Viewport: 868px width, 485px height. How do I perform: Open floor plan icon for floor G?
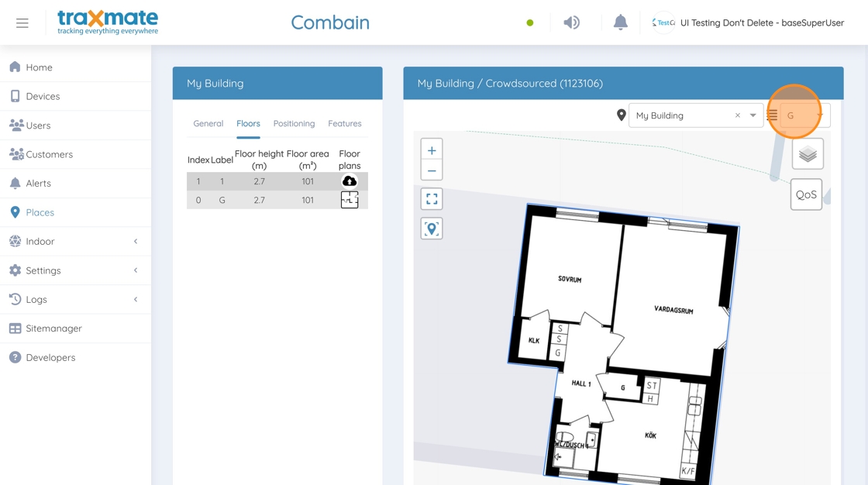click(350, 200)
